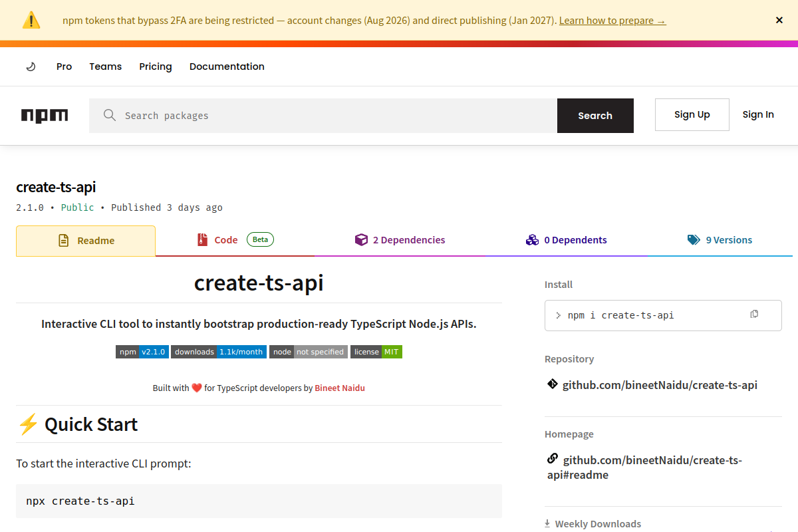The height and width of the screenshot is (532, 798).
Task: Click the Dependents cubes icon
Action: (x=532, y=240)
